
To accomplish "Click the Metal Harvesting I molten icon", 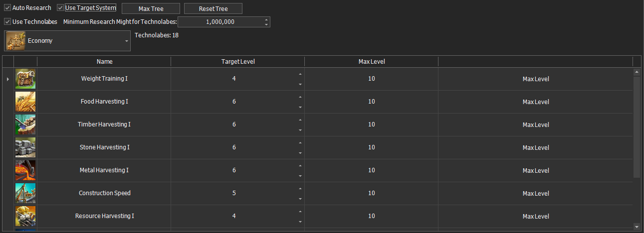I will pos(25,170).
